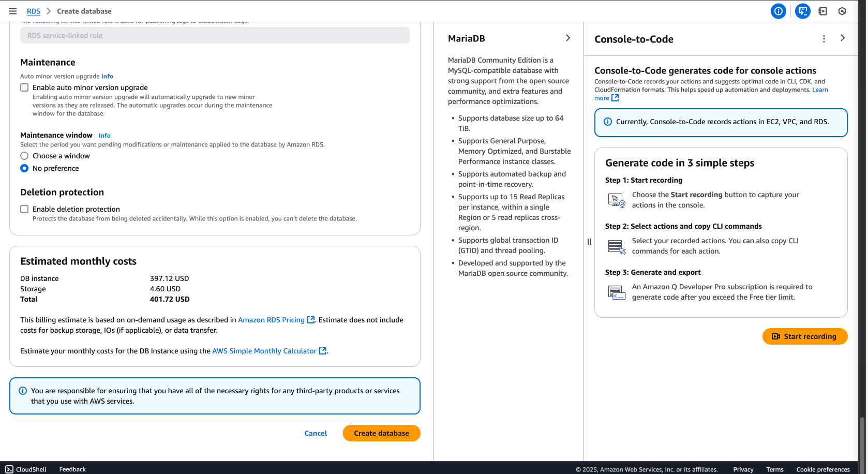Open the info panel icon in top bar
Image resolution: width=868 pixels, height=474 pixels.
[778, 11]
